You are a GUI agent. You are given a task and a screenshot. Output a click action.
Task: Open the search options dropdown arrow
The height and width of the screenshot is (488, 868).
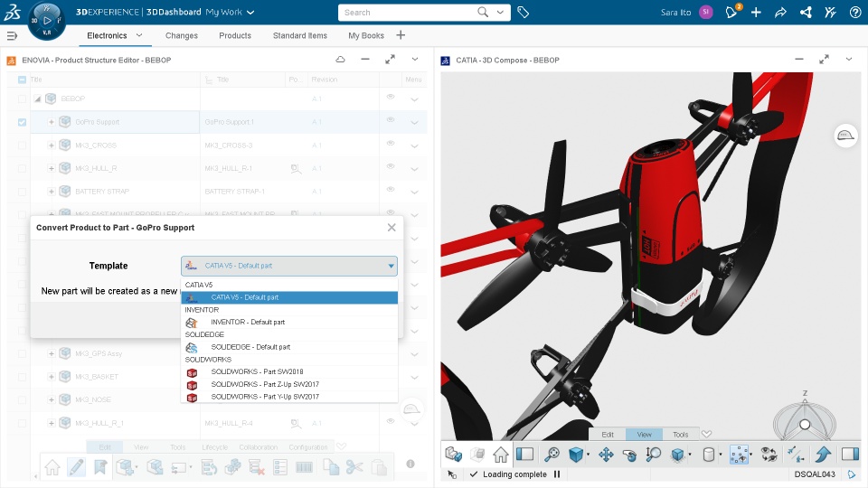(x=500, y=12)
